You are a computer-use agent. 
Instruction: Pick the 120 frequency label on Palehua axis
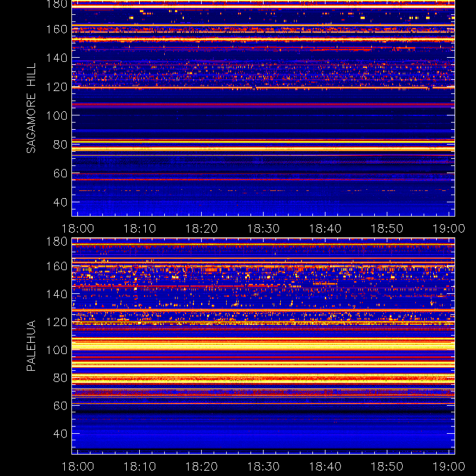tap(57, 322)
